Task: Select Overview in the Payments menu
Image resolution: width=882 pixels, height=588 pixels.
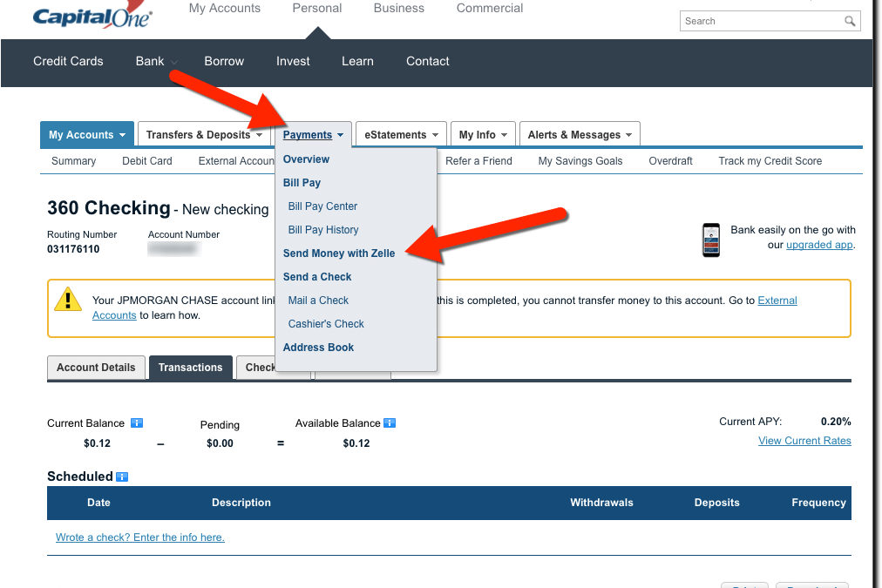Action: tap(306, 159)
